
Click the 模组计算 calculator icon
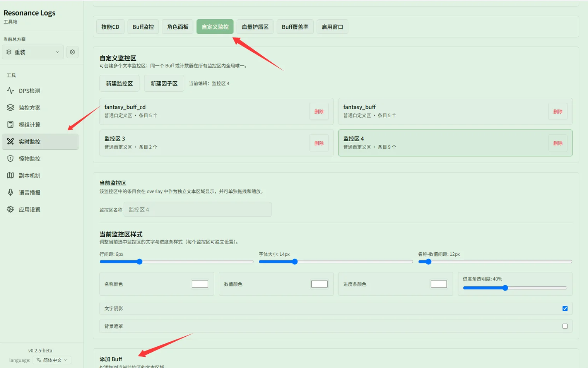pyautogui.click(x=10, y=125)
